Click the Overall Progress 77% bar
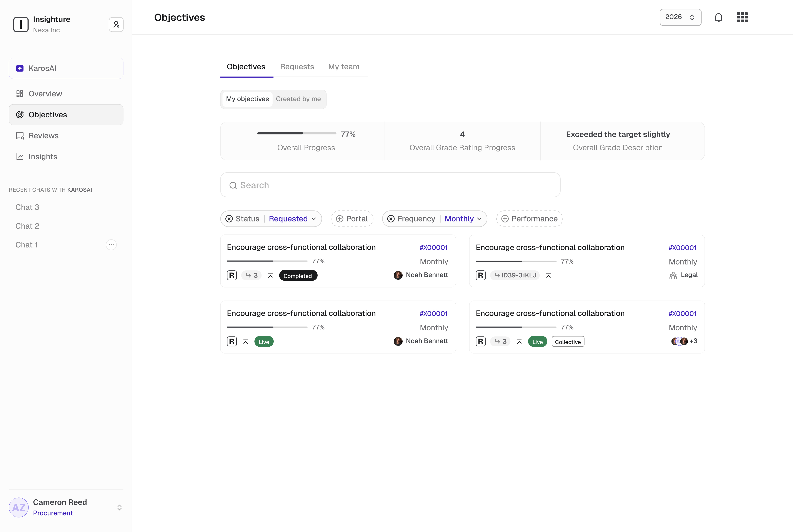Image resolution: width=793 pixels, height=532 pixels. [297, 133]
